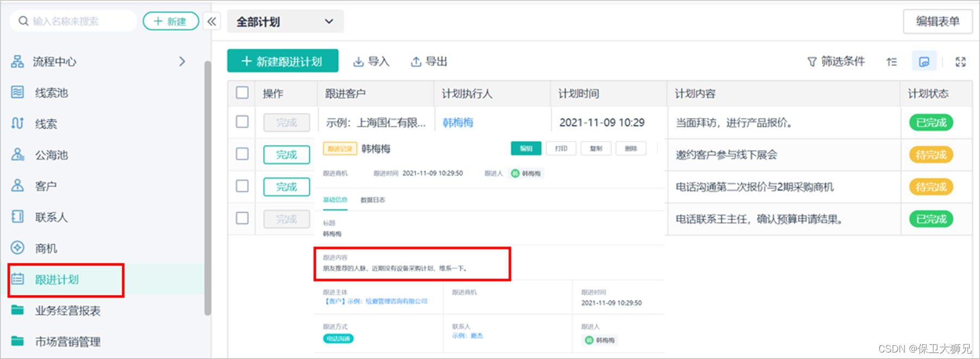Viewport: 980px width, 359px height.
Task: Click 完成 for 邀约客户参与线下展会 row
Action: click(x=286, y=155)
